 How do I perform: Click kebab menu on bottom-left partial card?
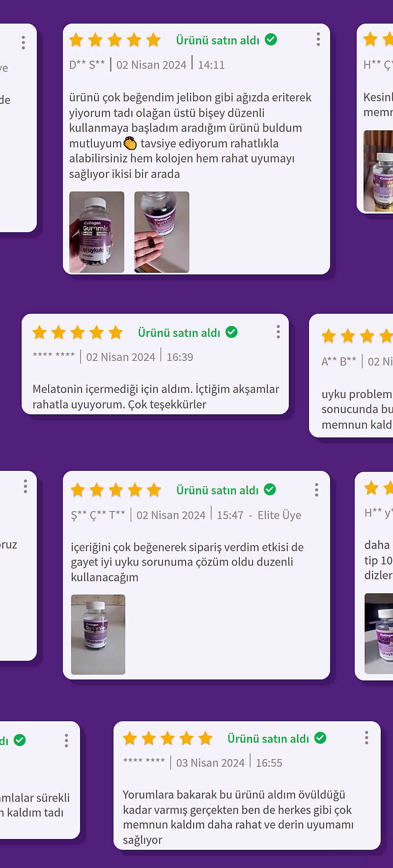66,740
